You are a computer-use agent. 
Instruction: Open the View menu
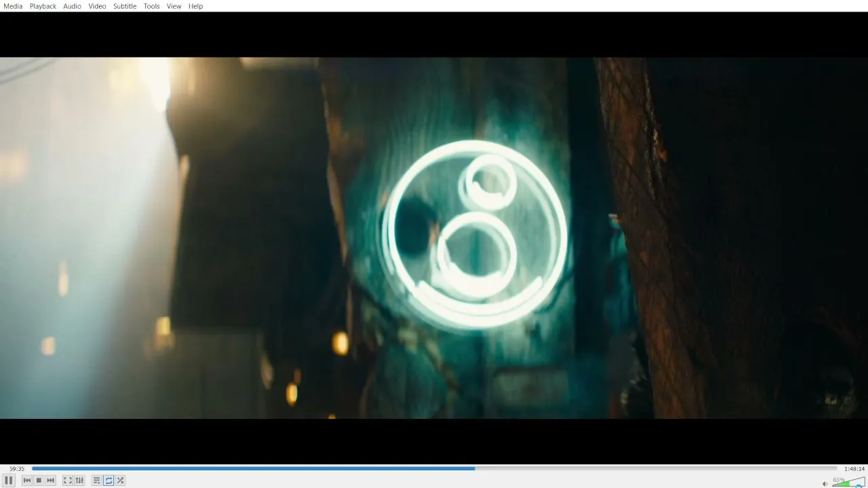click(x=174, y=6)
